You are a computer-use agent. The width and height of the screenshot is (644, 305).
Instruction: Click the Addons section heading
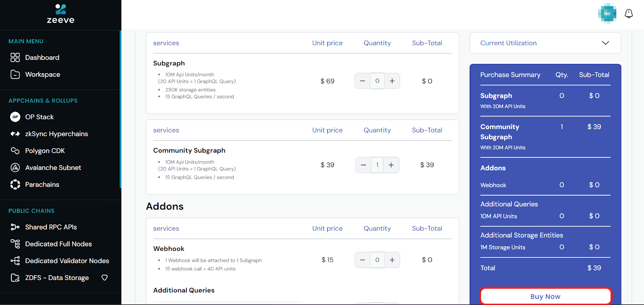165,206
